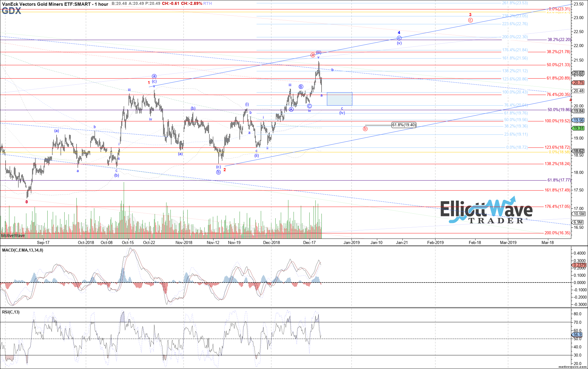The width and height of the screenshot is (588, 369).
Task: Click the Feb-2019 date axis label
Action: pos(435,242)
